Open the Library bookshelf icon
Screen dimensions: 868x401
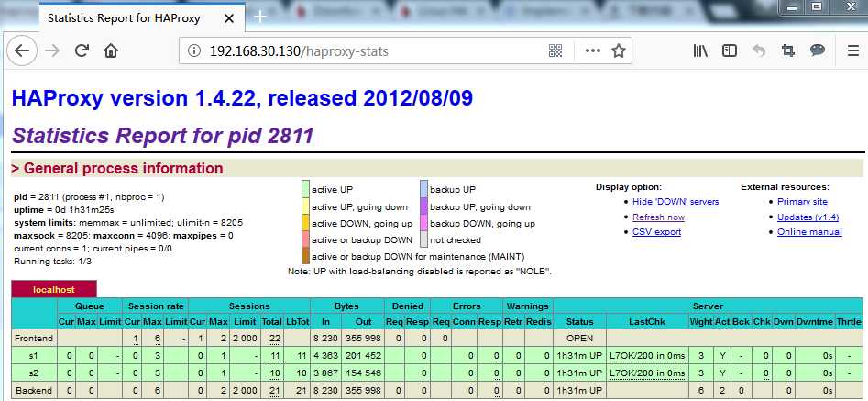(x=700, y=51)
